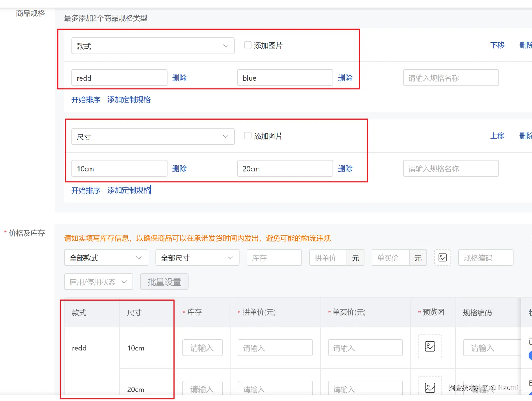Click the 批量设置 button

(x=164, y=282)
